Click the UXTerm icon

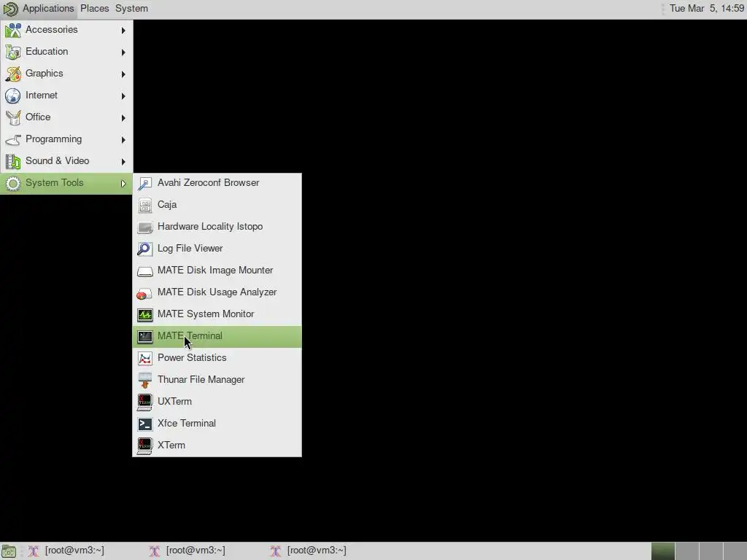coord(145,402)
